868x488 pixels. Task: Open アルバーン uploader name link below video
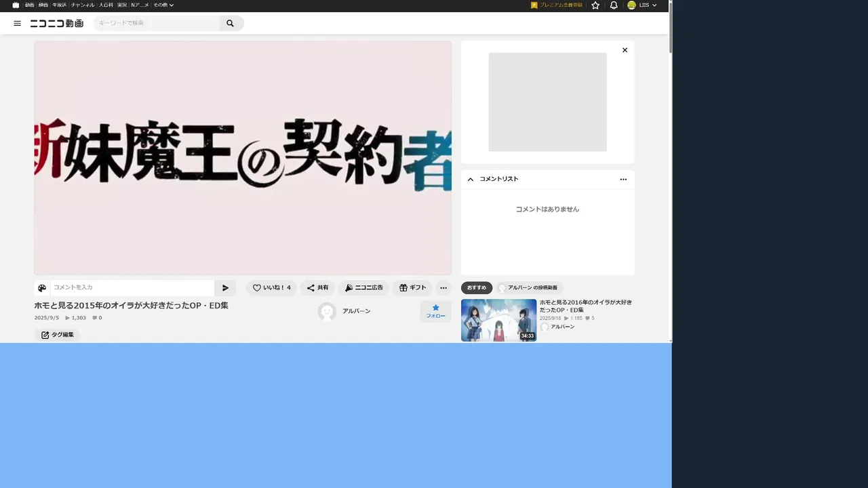(356, 311)
